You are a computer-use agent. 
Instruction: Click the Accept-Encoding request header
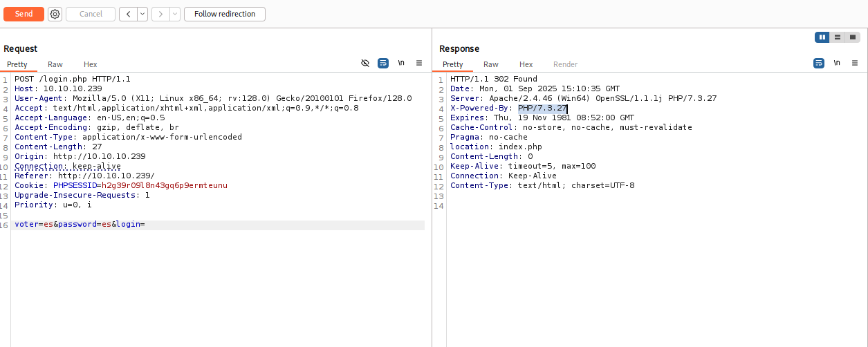97,127
